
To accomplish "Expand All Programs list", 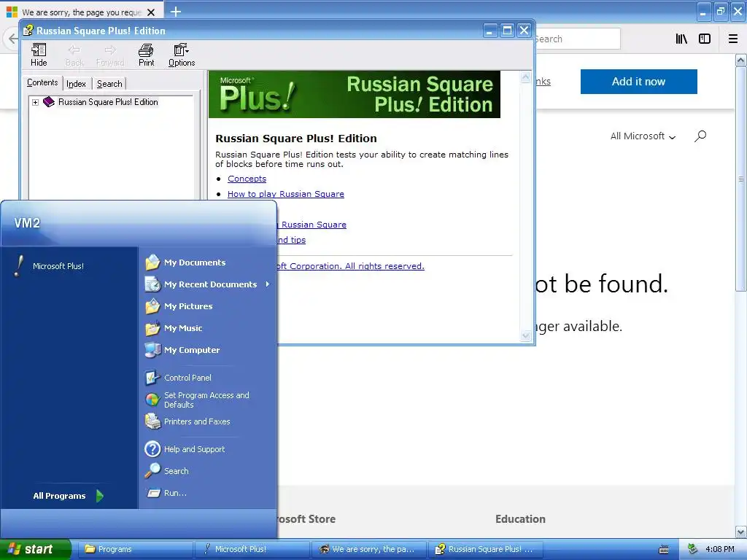I will pos(68,496).
